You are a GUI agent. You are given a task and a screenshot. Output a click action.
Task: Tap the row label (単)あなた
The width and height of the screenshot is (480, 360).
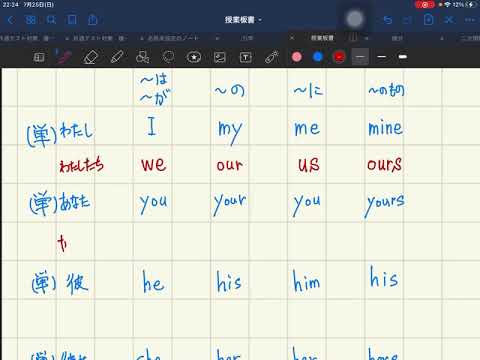(x=59, y=203)
